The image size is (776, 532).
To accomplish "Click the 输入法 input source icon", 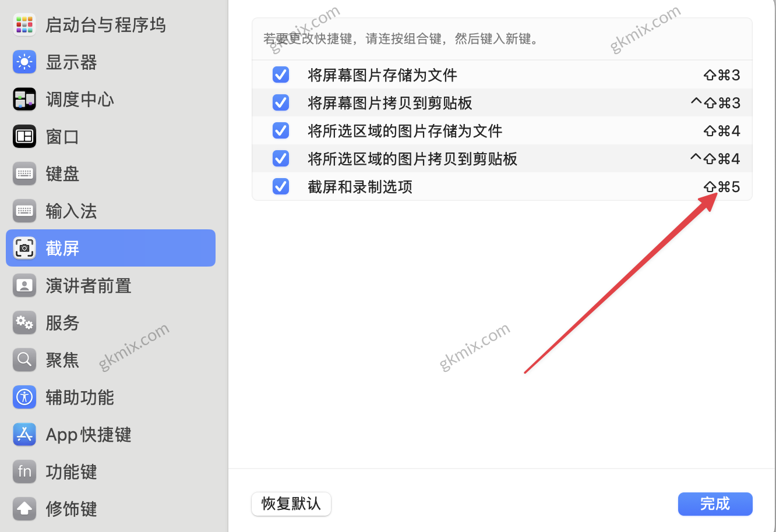I will pyautogui.click(x=24, y=211).
